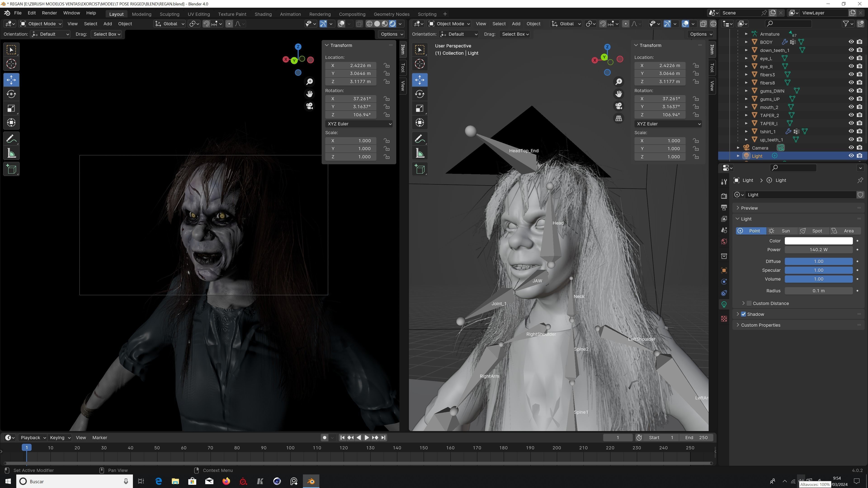
Task: Open the Output properties tab icon
Action: (724, 207)
